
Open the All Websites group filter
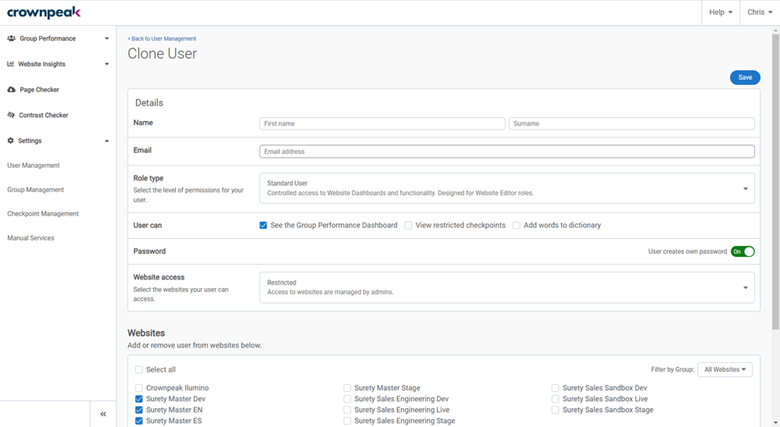coord(725,370)
